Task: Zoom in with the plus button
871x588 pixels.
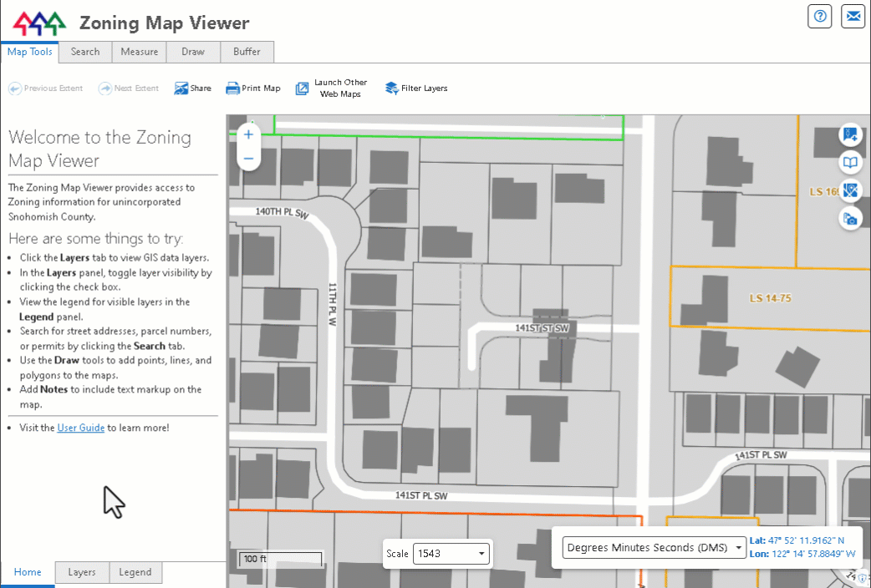Action: (x=248, y=134)
